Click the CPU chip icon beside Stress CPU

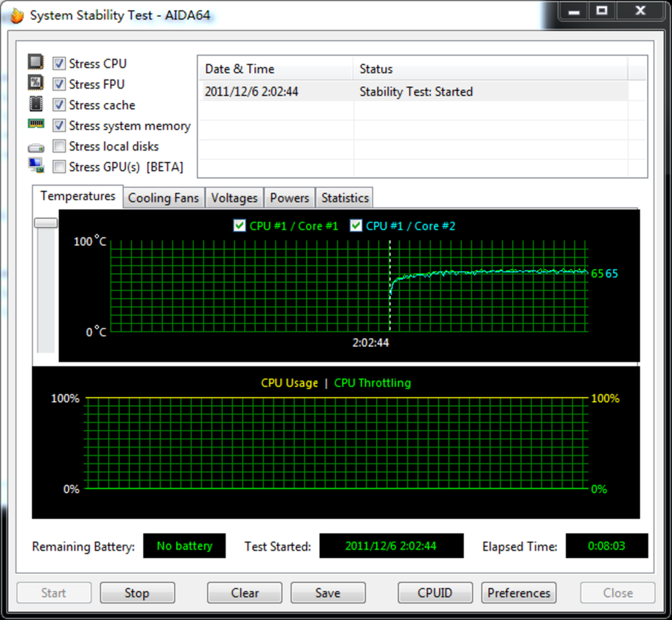36,62
